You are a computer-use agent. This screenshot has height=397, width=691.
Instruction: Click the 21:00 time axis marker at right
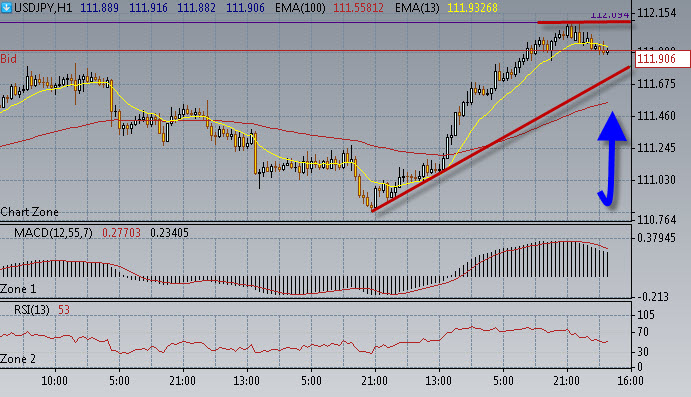point(567,380)
